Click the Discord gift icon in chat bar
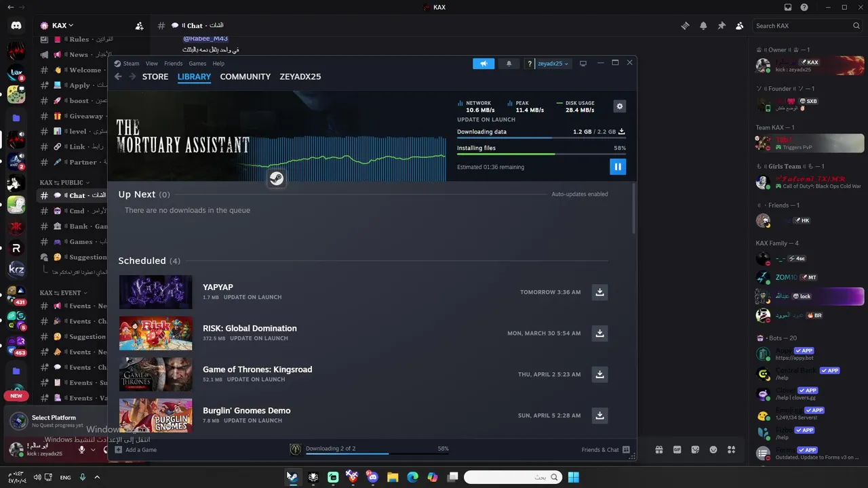Image resolution: width=868 pixels, height=488 pixels. coord(658,449)
